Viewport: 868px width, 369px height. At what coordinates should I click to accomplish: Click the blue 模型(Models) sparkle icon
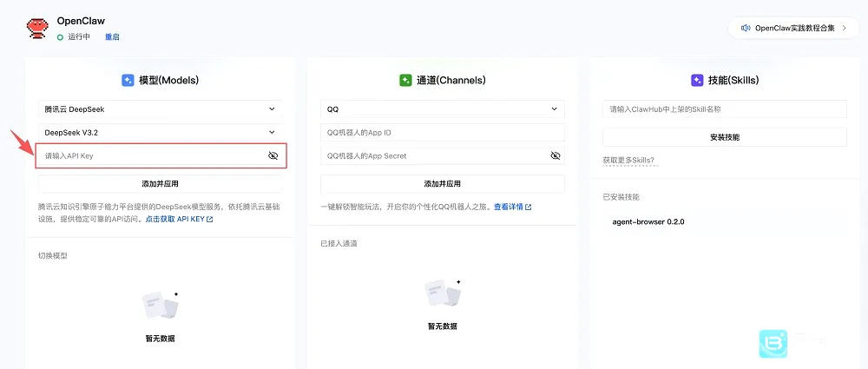128,81
